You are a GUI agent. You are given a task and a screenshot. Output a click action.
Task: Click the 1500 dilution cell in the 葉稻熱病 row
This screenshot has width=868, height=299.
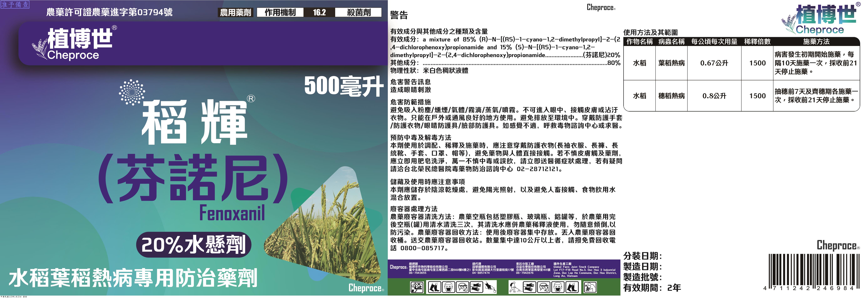tap(757, 63)
